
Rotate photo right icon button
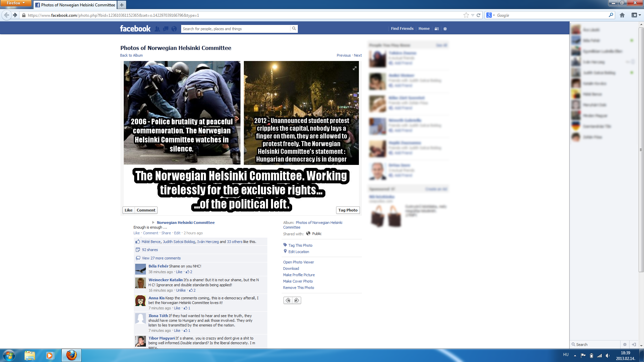tap(297, 300)
